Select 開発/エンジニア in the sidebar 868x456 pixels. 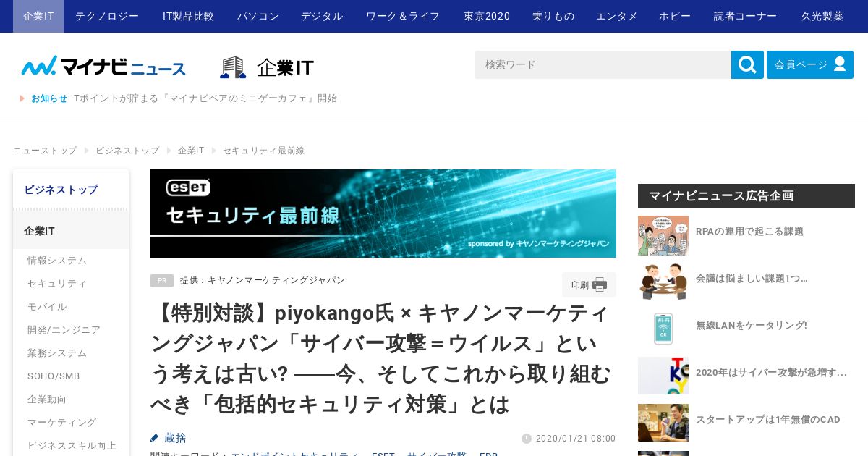point(64,330)
